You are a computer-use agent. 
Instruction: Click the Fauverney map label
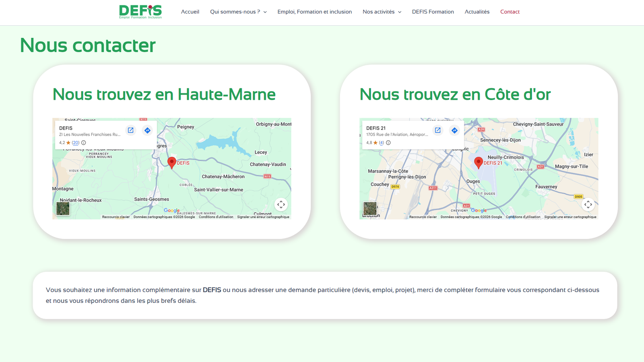pyautogui.click(x=546, y=187)
